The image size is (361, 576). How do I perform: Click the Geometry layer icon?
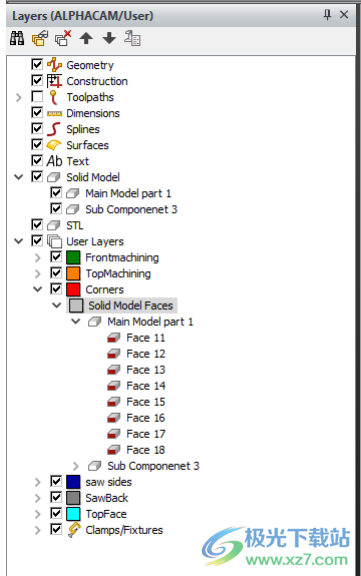click(x=54, y=65)
